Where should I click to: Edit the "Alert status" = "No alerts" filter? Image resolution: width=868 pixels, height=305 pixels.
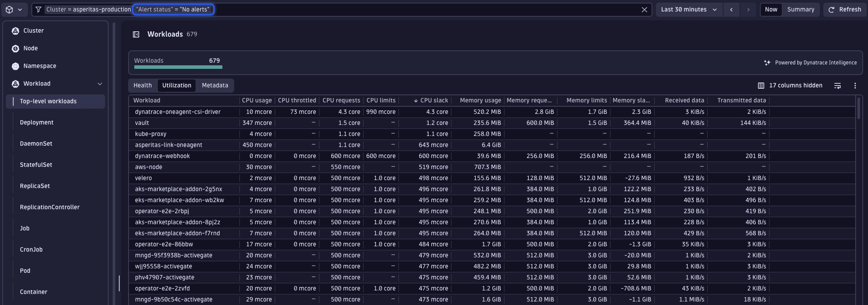coord(174,10)
